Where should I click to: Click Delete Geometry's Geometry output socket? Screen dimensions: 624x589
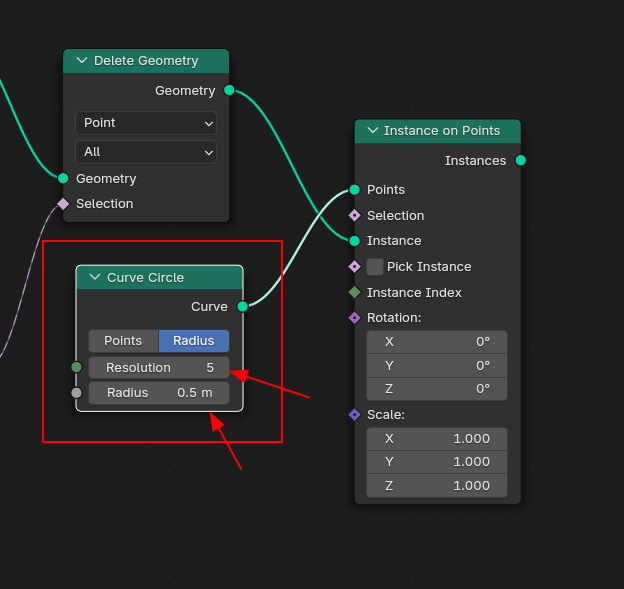pyautogui.click(x=229, y=90)
